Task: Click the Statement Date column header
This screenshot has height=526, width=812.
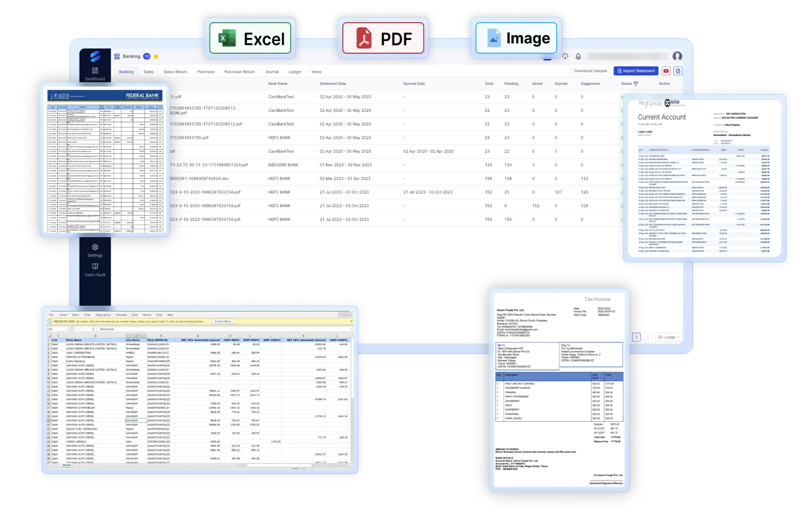Action: [333, 84]
